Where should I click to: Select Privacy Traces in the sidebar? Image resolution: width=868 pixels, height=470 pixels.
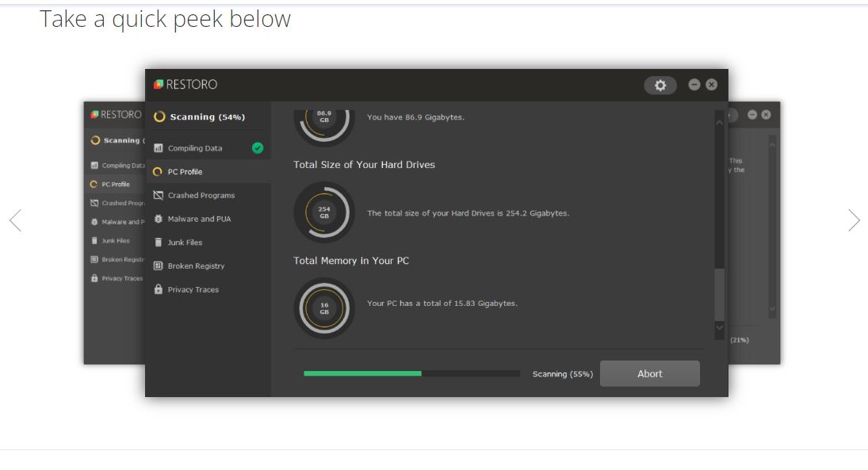coord(208,289)
